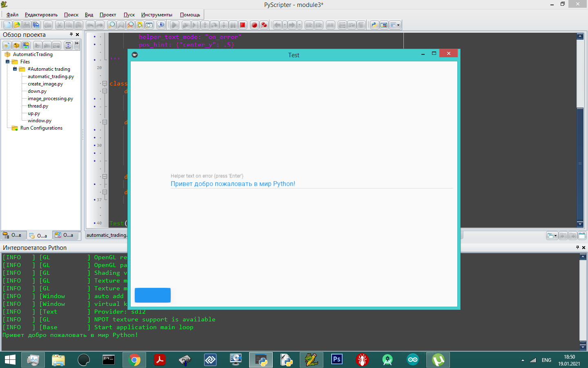Click the Python logo toolbar icon
This screenshot has height=368, width=588.
374,25
